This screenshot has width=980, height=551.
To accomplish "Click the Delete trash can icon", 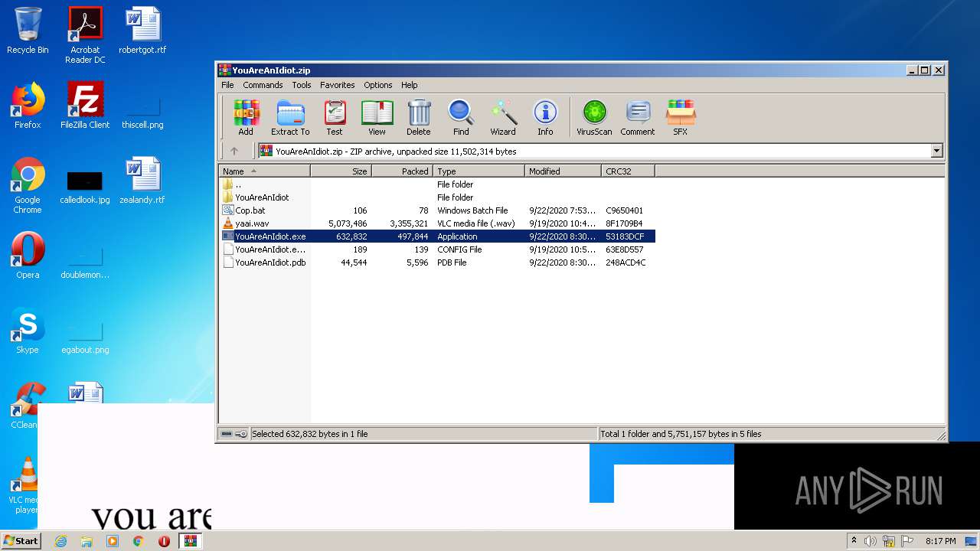I will click(419, 118).
